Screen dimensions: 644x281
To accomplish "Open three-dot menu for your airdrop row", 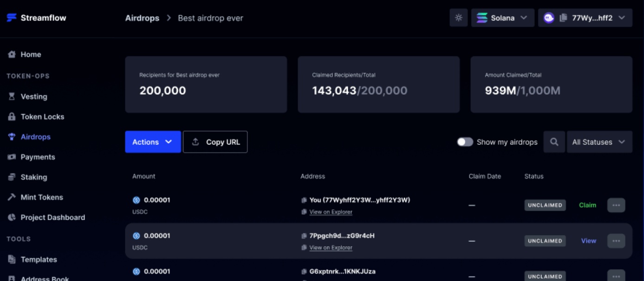I will coord(616,205).
